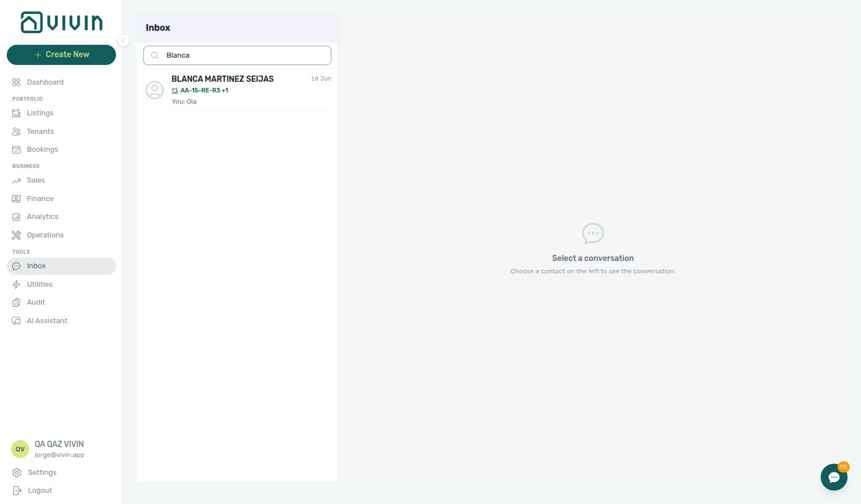Click the Sales trend icon
861x504 pixels.
click(x=16, y=180)
